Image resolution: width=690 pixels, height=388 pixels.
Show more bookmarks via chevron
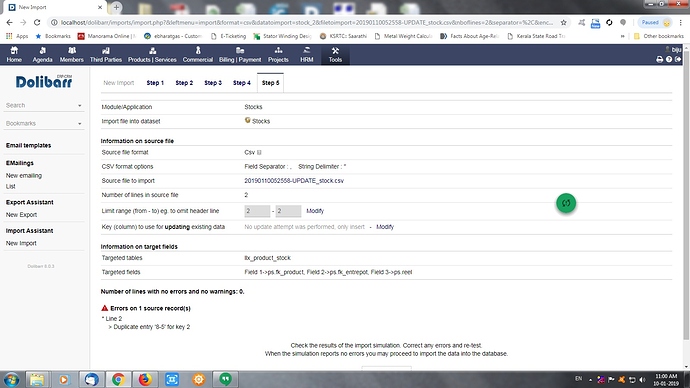[x=623, y=36]
